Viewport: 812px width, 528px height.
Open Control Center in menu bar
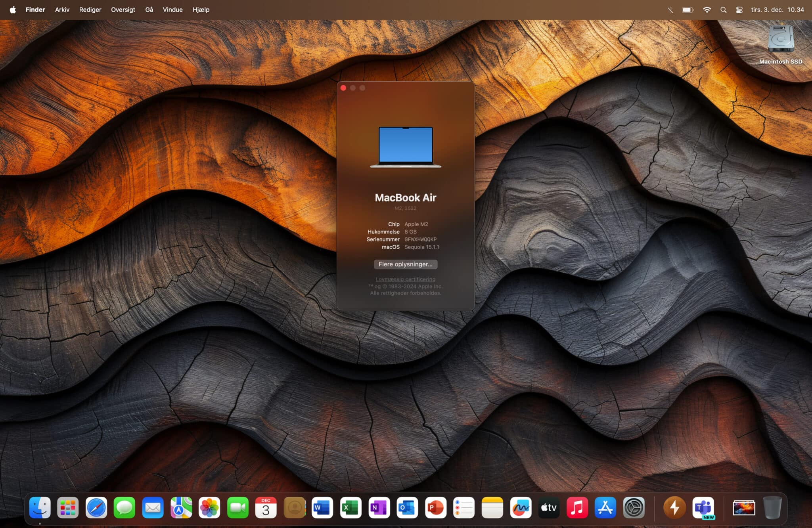[739, 10]
